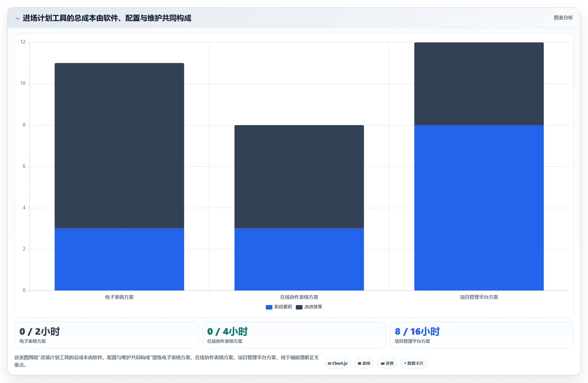Viewport: 588px width, 383px height.
Task: Click the y-axis value 6
Action: pos(24,166)
